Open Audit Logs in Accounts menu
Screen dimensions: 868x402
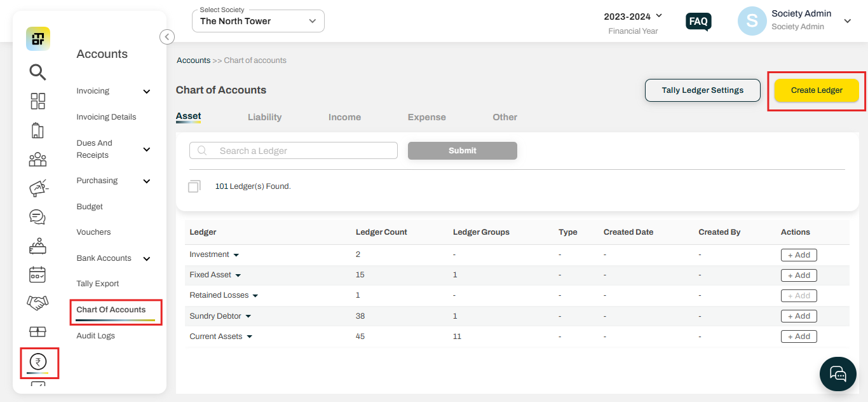coord(95,336)
